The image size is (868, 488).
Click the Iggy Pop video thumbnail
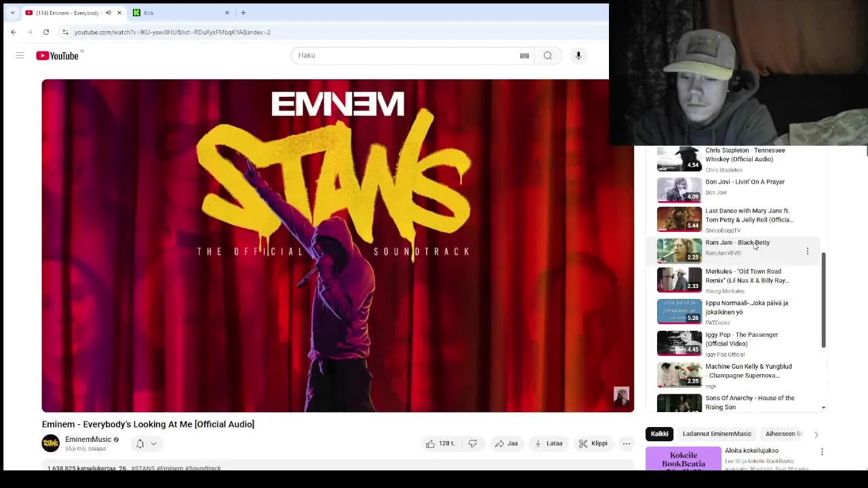pyautogui.click(x=679, y=342)
